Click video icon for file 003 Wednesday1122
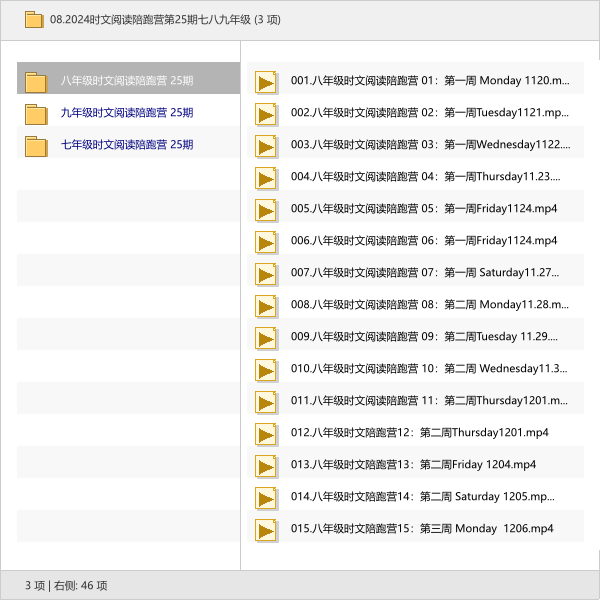600x600 pixels. pyautogui.click(x=265, y=145)
